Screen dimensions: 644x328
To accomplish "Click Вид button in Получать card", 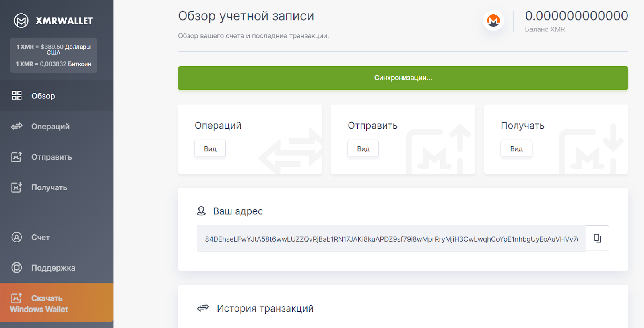I will [516, 149].
